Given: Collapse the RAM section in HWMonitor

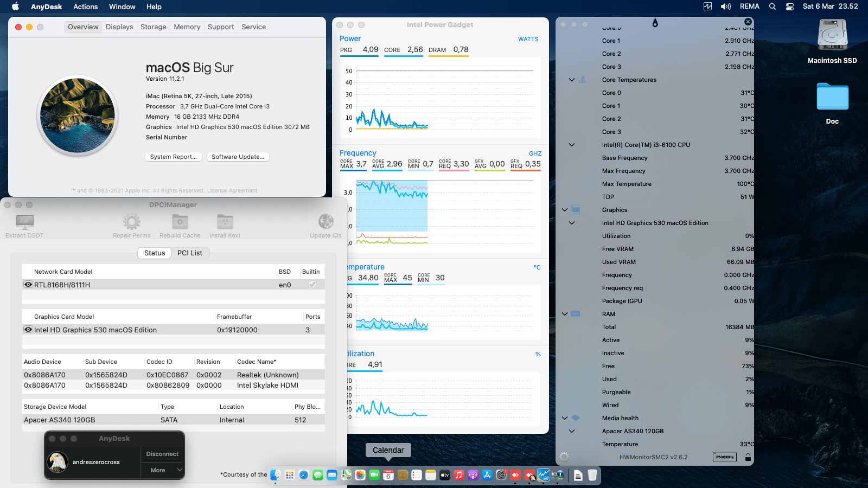Looking at the screenshot, I should (x=565, y=314).
